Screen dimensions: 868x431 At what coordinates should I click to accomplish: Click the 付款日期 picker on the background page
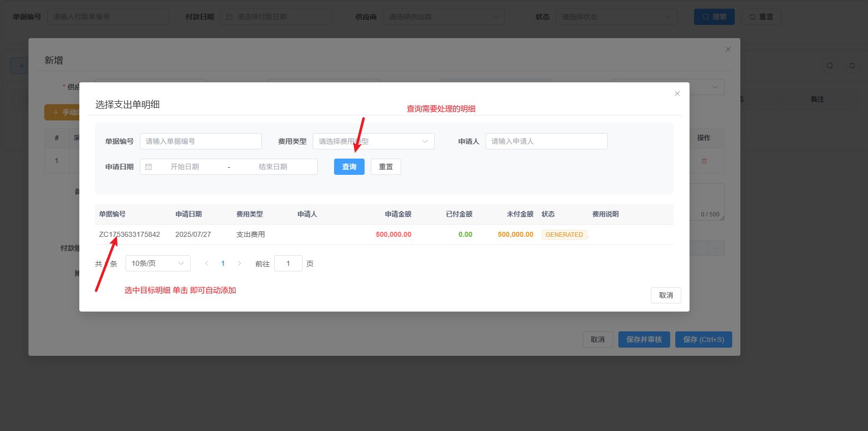coord(276,17)
